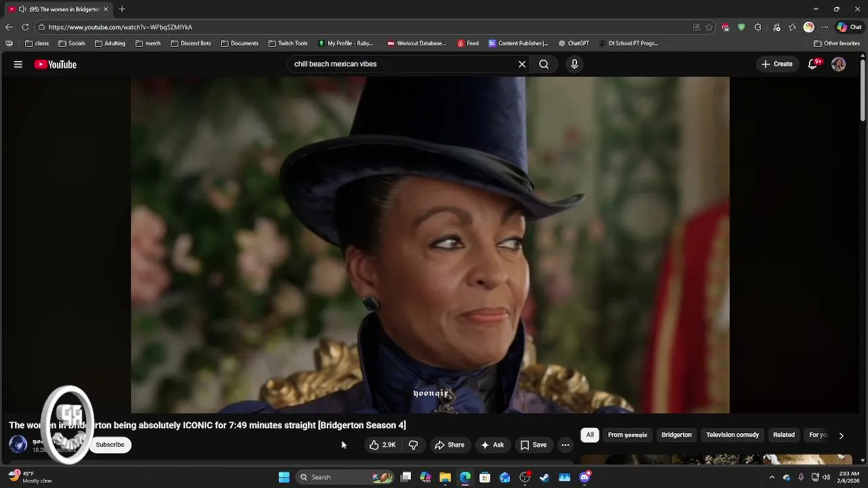Like the video with thumbs up

pyautogui.click(x=383, y=445)
